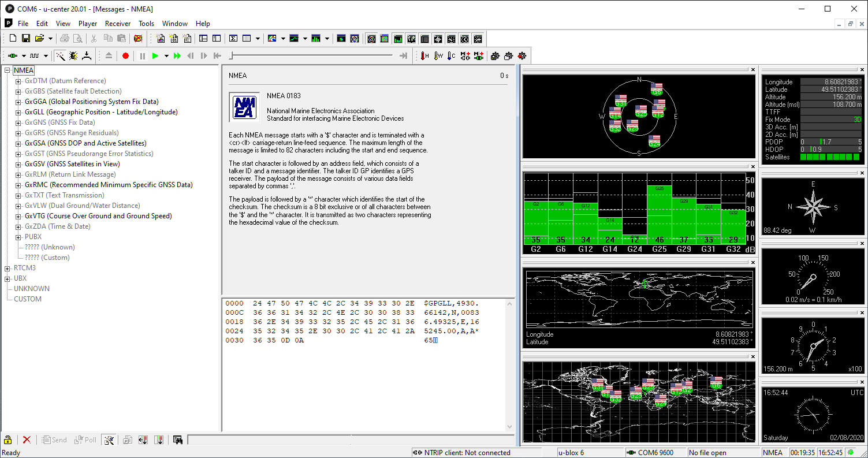Click the debug messages bug icon

click(73, 56)
